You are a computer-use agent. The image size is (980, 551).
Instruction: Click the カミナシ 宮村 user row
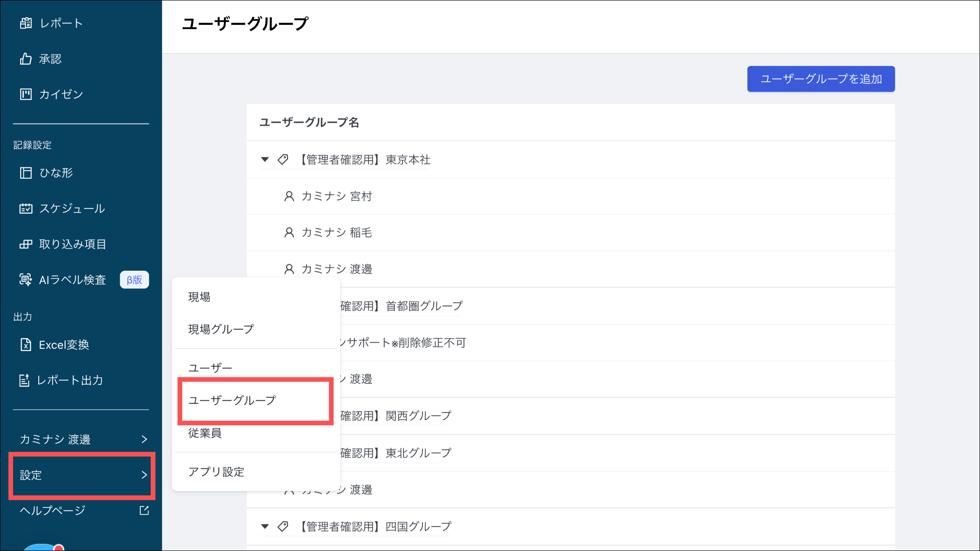(336, 196)
